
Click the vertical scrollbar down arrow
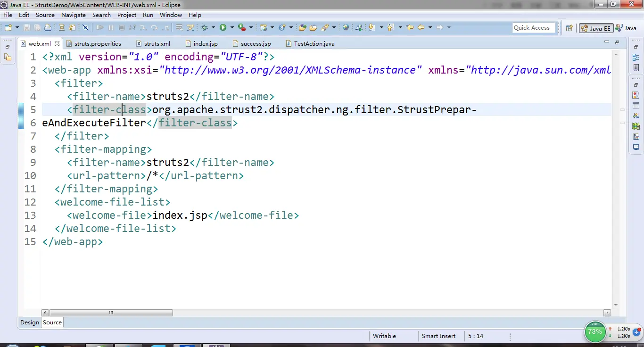(615, 305)
